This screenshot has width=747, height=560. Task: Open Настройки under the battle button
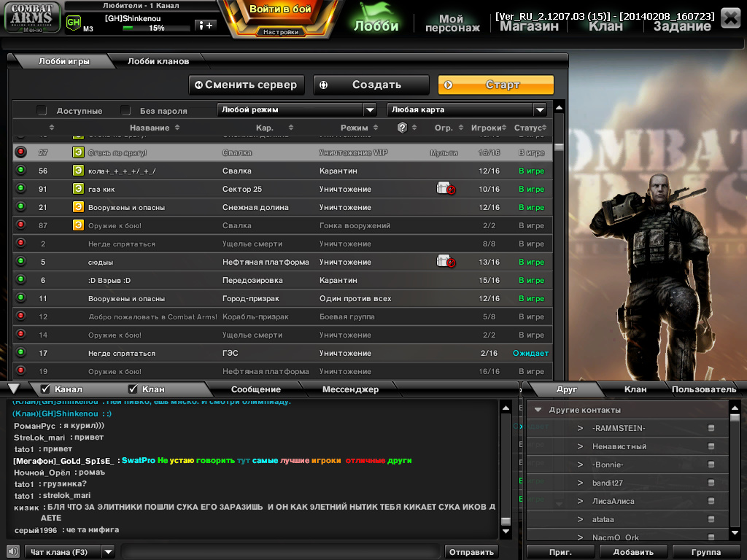[x=281, y=32]
